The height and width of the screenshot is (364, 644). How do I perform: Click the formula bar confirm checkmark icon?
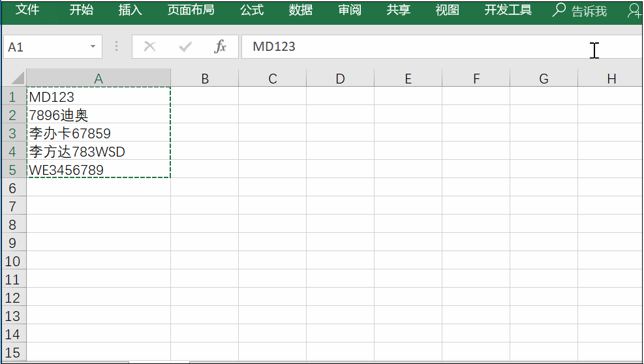(x=185, y=47)
